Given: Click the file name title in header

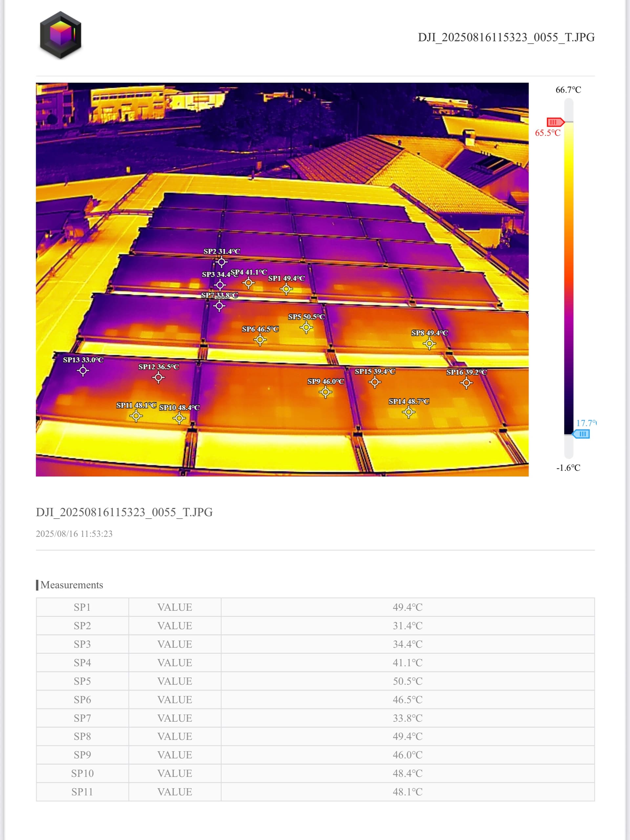Looking at the screenshot, I should pos(506,37).
